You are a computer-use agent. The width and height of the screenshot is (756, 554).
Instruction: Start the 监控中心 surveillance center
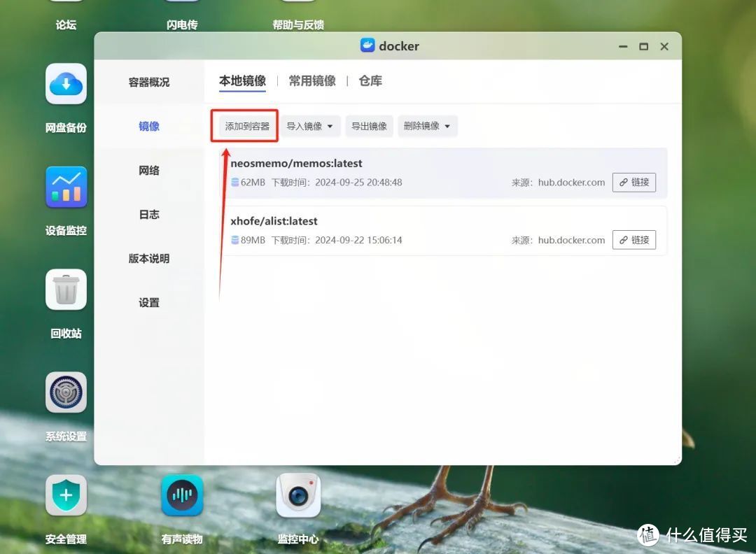click(299, 495)
